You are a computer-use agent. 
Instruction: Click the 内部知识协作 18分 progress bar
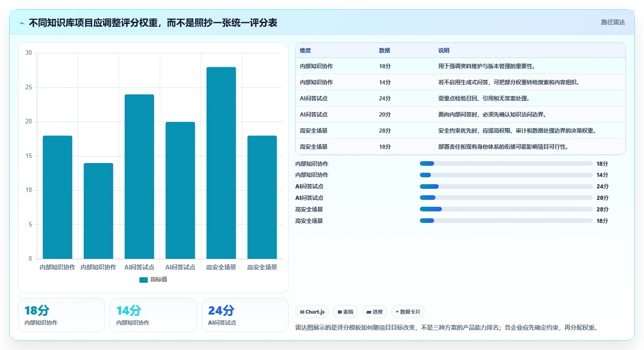coord(506,163)
